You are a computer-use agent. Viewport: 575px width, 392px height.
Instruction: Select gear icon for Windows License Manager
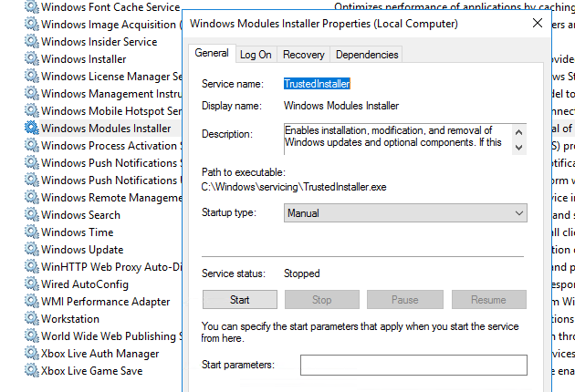(32, 76)
